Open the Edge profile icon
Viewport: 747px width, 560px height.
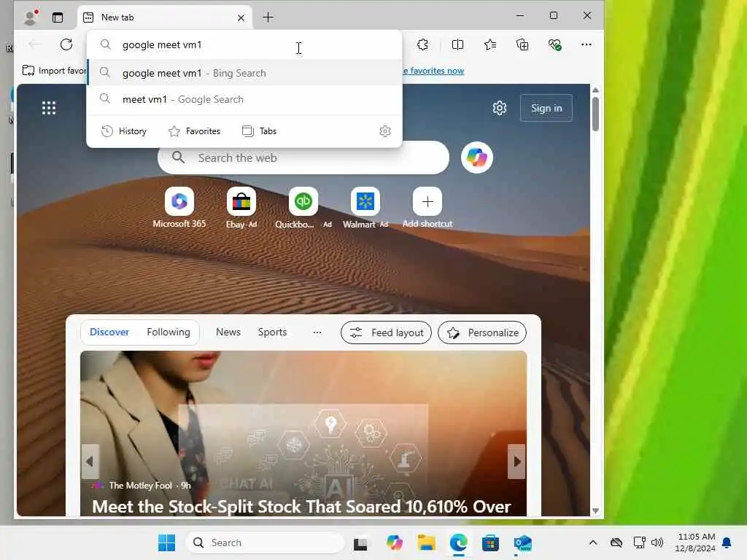(x=31, y=17)
